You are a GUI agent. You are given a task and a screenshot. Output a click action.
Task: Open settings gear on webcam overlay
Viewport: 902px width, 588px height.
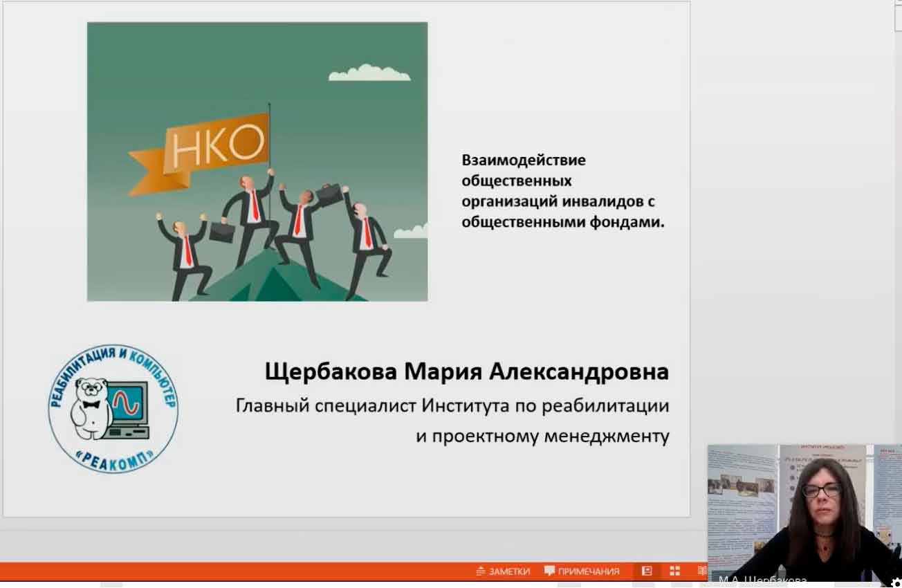coord(896,582)
